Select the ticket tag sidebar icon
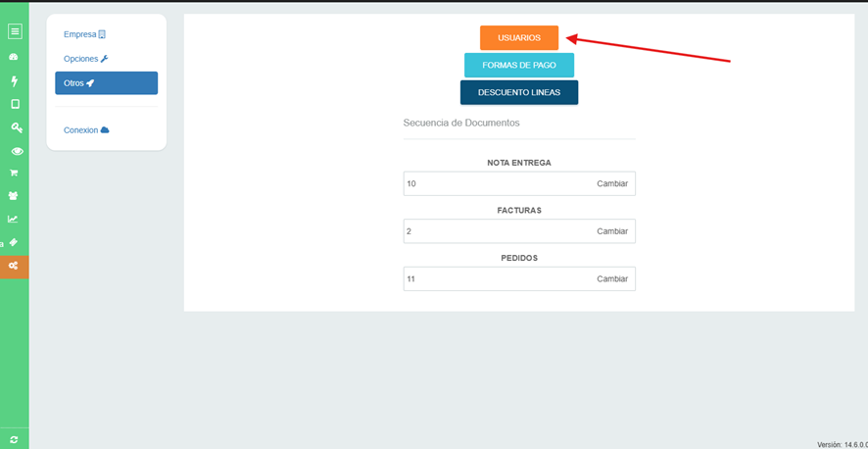868x449 pixels. pyautogui.click(x=15, y=242)
